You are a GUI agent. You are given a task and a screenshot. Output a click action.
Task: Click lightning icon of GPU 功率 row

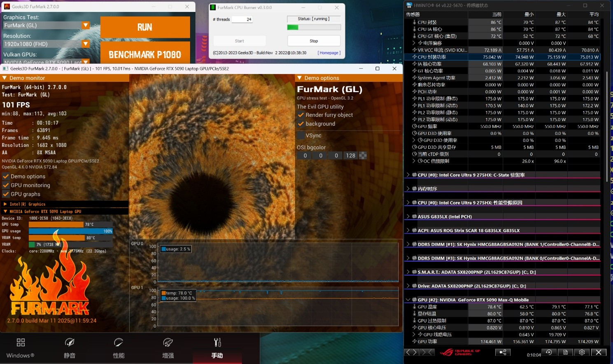point(414,341)
